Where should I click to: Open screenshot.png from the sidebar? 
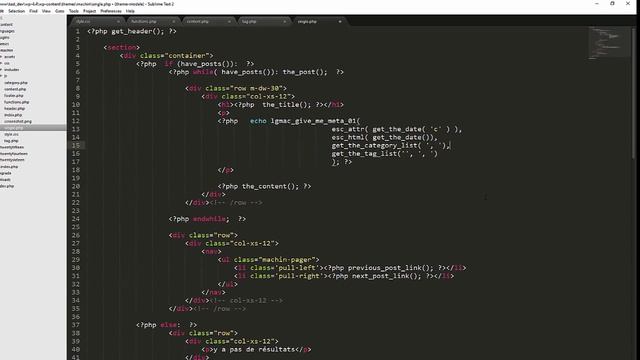point(18,121)
